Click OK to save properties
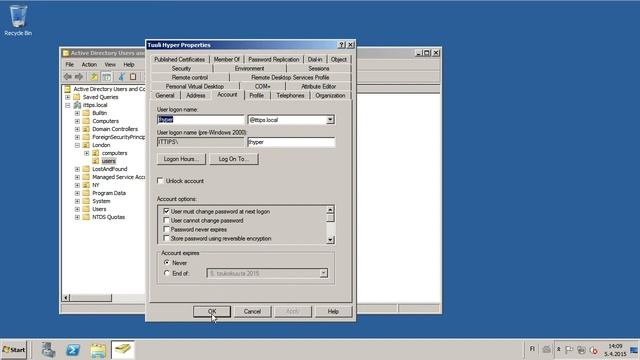 coord(212,311)
